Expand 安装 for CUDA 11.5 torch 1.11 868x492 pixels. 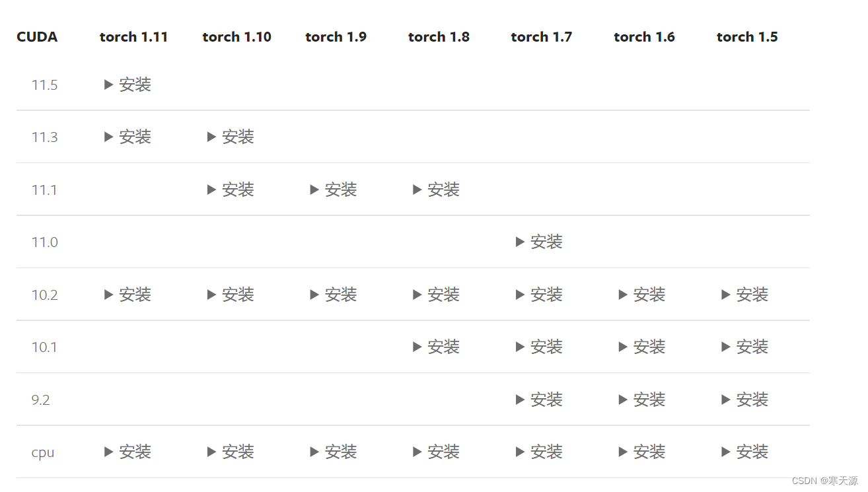tap(128, 85)
